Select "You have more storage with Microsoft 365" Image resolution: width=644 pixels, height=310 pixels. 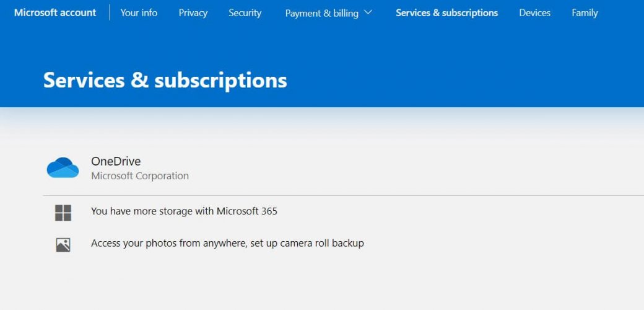click(x=185, y=211)
